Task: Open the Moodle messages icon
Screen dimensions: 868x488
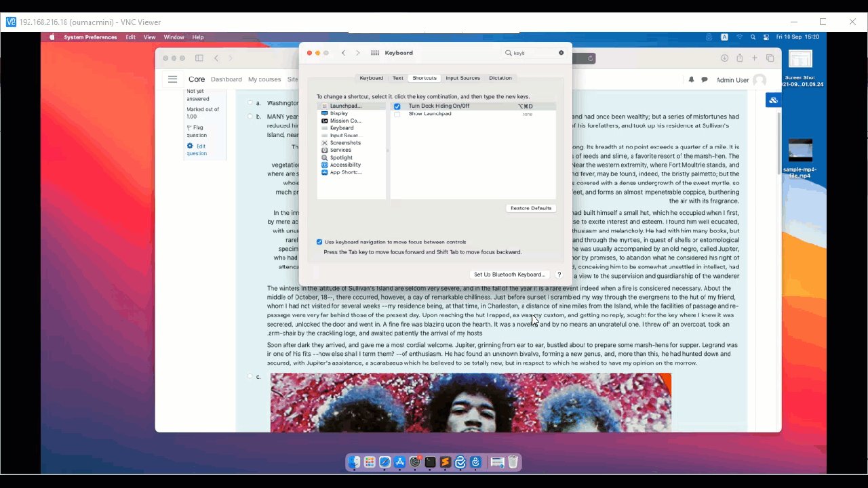Action: coord(705,80)
